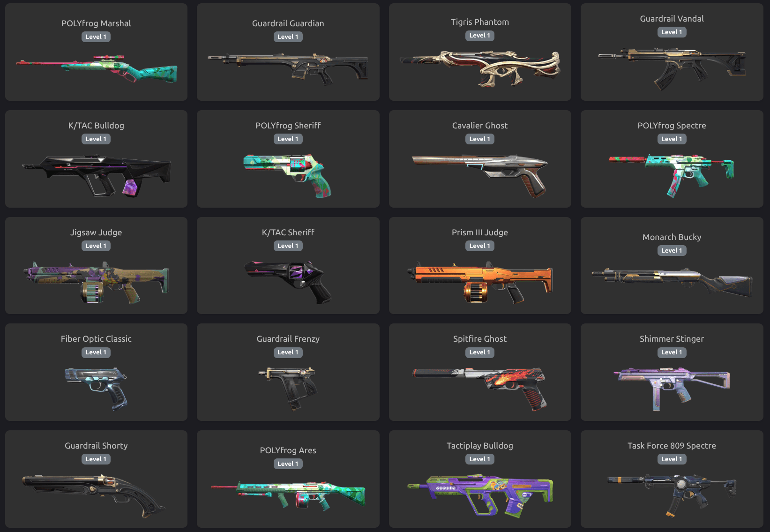Choose the K/TAC Bulldog weapon image
Screen dimensions: 770x532
(96, 175)
